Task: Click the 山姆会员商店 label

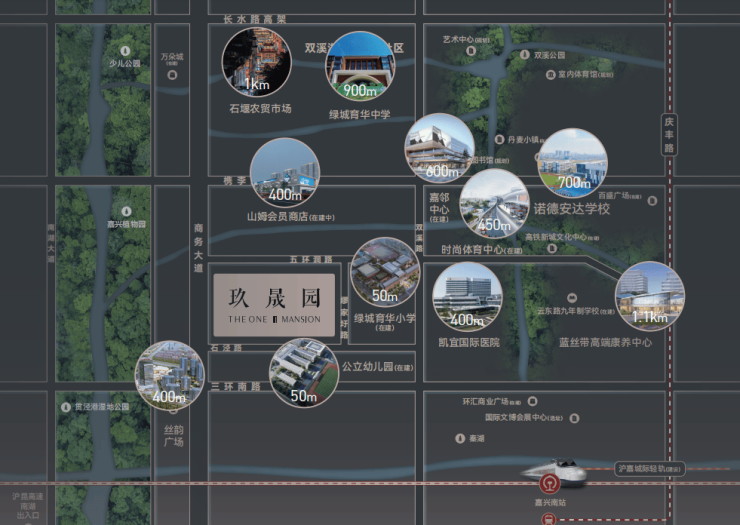Action: coord(291,217)
